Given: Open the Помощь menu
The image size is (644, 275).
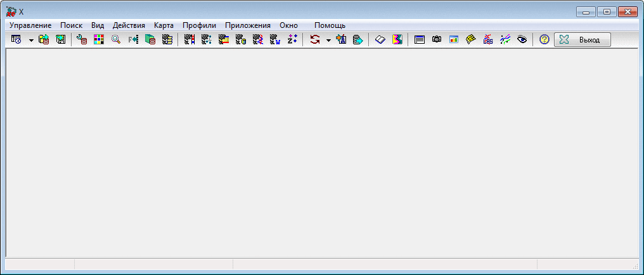Looking at the screenshot, I should 330,25.
